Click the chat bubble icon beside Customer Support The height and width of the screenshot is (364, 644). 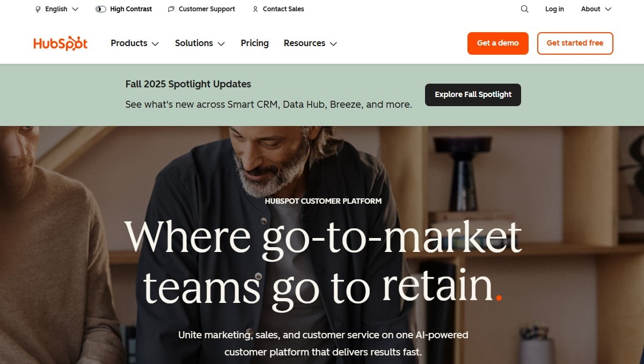click(171, 9)
